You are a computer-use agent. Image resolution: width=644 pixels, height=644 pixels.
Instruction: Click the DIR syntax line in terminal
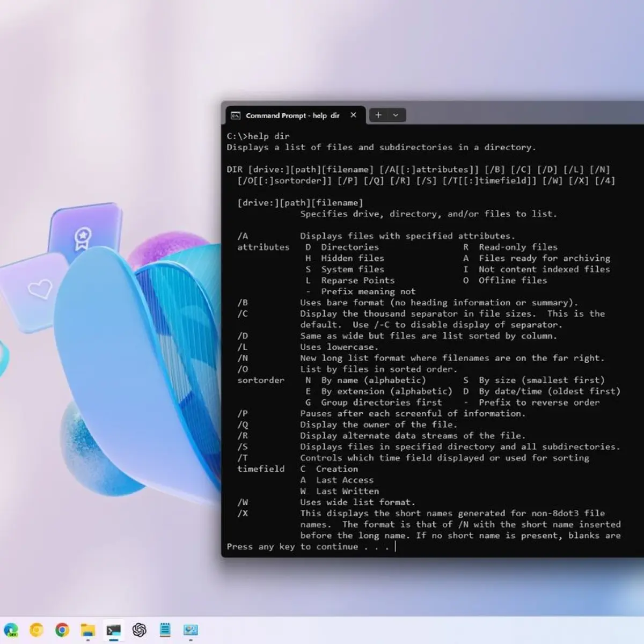[x=419, y=170]
